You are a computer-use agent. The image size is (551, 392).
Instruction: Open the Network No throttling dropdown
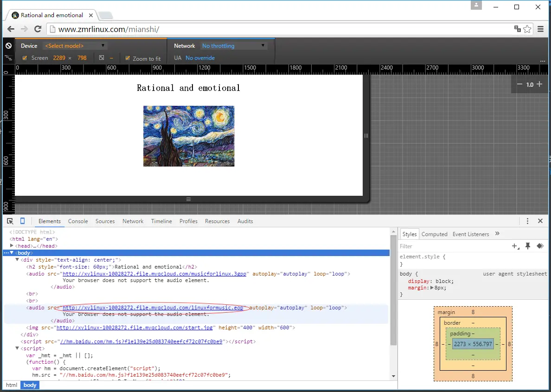[233, 46]
